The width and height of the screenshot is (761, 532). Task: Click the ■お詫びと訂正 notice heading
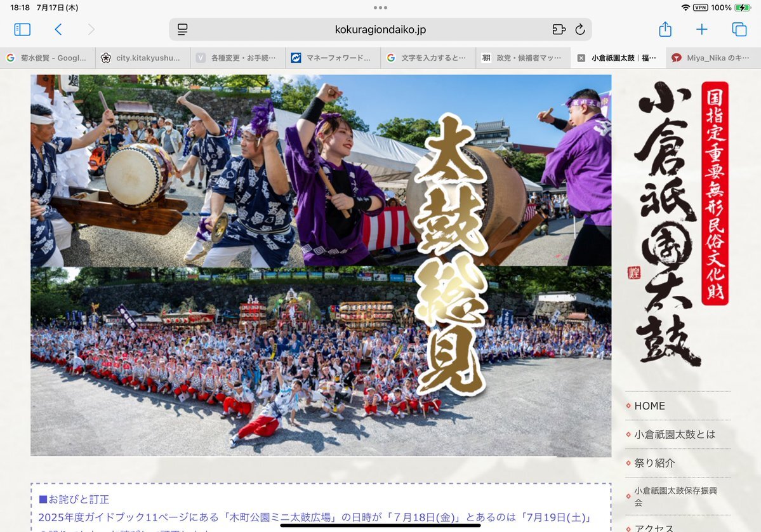(x=74, y=500)
